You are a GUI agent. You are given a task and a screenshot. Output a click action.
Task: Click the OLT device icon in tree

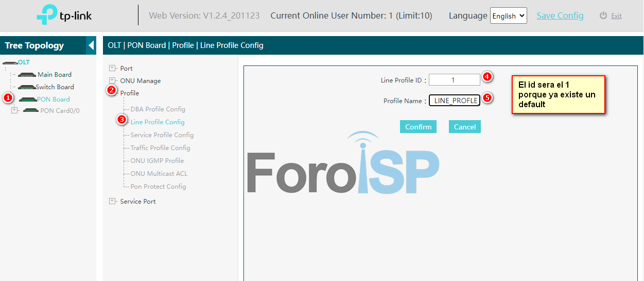click(x=10, y=62)
